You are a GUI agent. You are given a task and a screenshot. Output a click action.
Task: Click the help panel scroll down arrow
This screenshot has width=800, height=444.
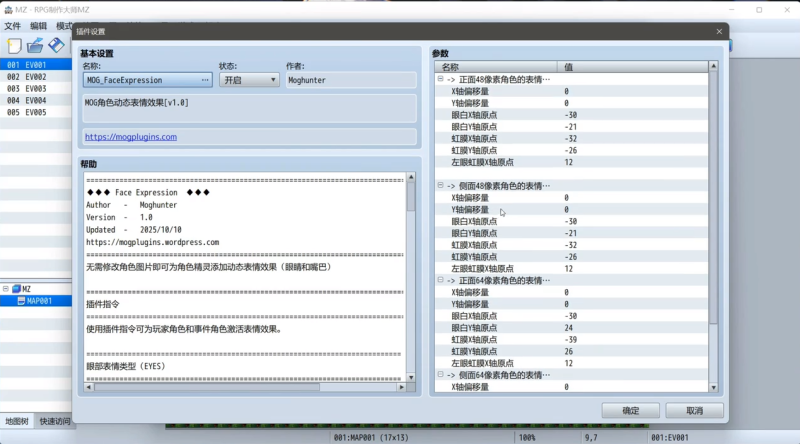coord(411,377)
